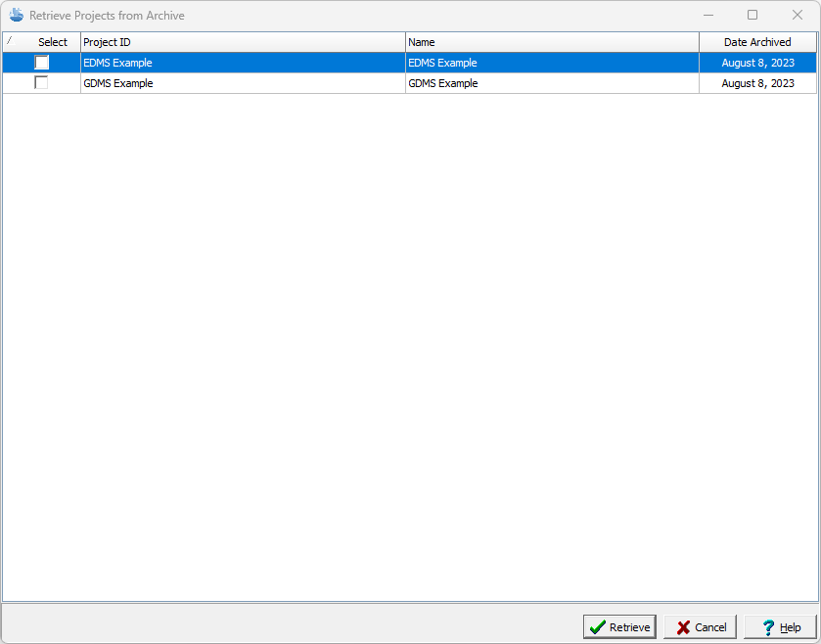
Task: Open Help with the question mark button
Action: click(780, 627)
